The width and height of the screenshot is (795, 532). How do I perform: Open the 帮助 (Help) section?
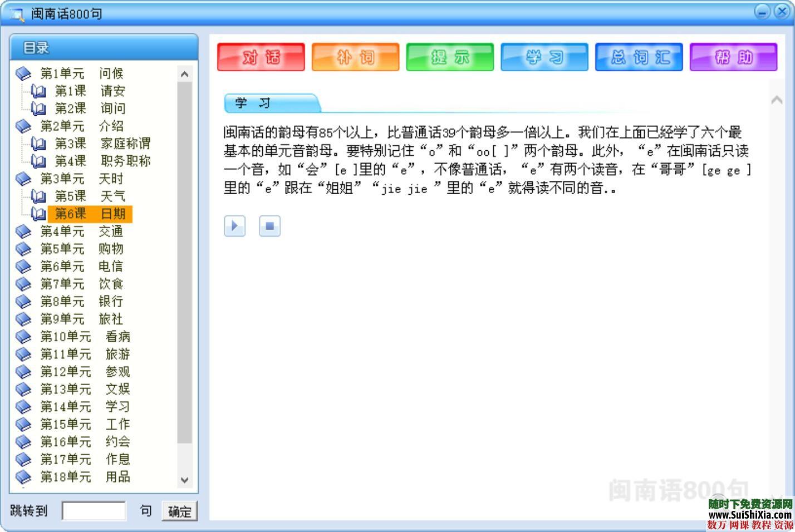[733, 57]
